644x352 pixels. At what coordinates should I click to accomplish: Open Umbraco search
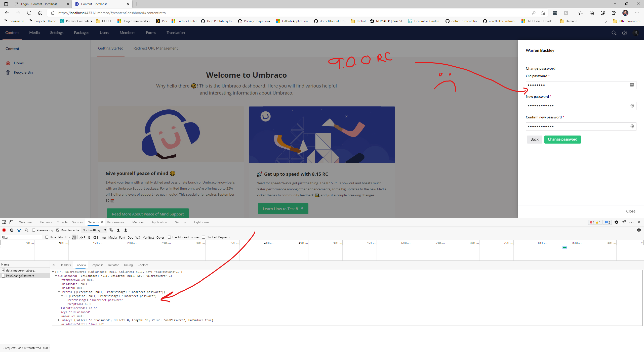tap(614, 33)
